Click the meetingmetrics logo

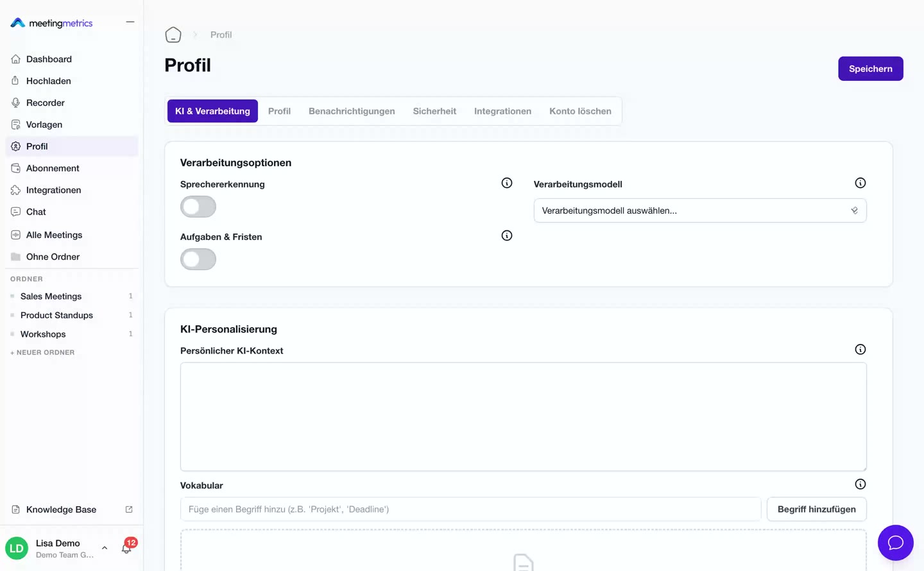pos(51,23)
